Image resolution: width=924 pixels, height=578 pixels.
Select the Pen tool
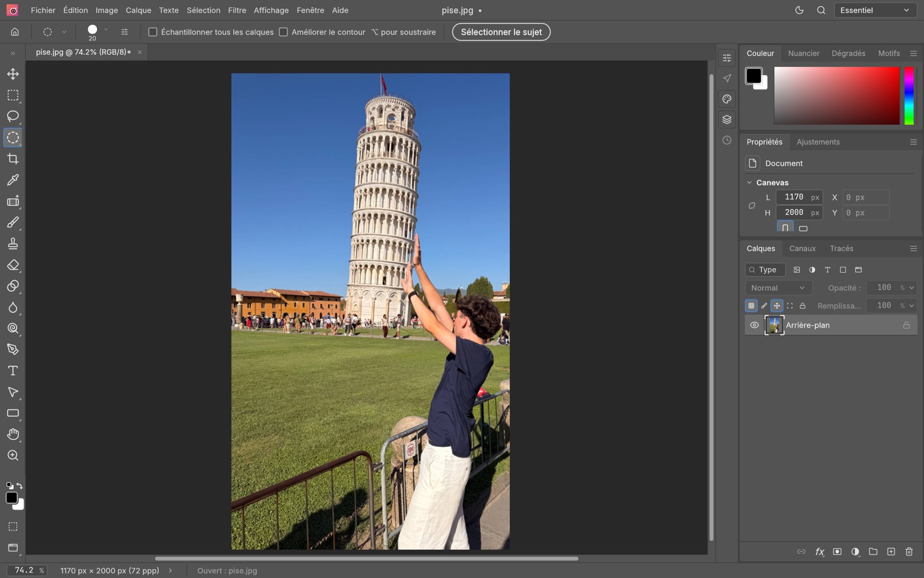[13, 350]
